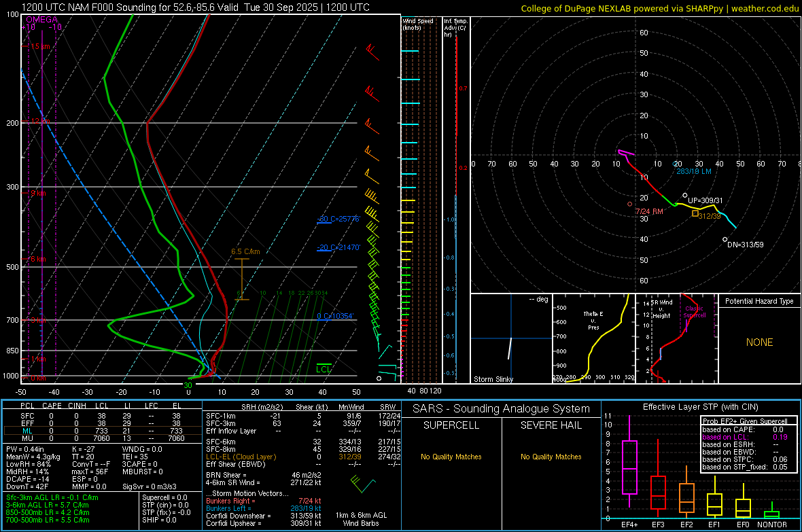Click the Classic Supercell label in SR wind inset
The height and width of the screenshot is (532, 802).
pos(695,312)
